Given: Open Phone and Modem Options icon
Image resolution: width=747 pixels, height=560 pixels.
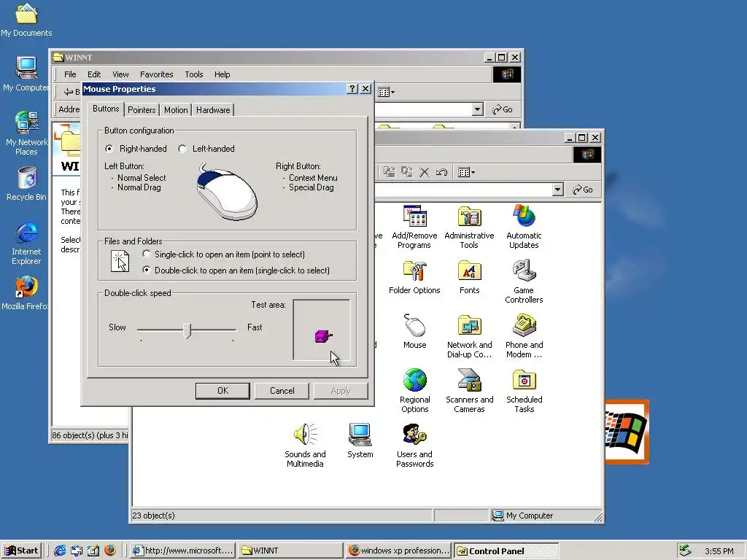Looking at the screenshot, I should (524, 326).
